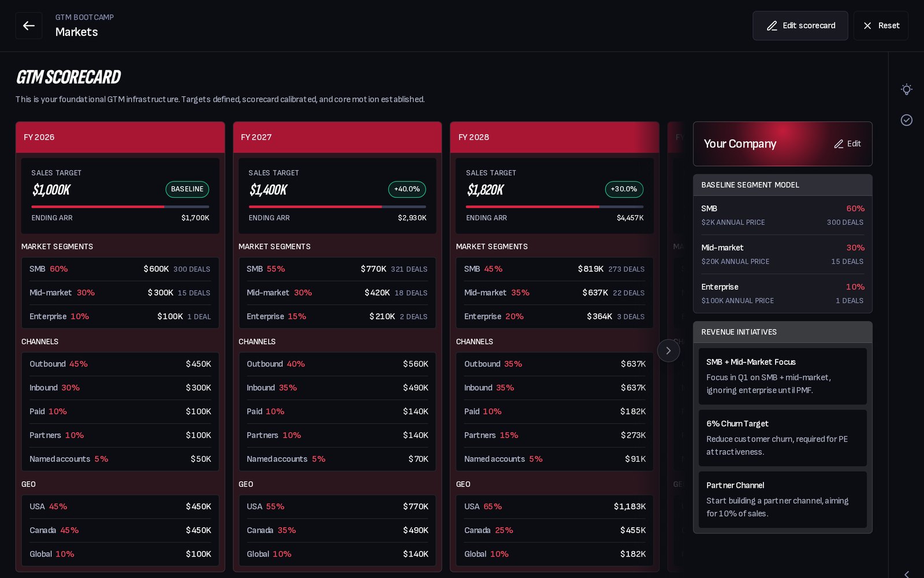The width and height of the screenshot is (924, 578).
Task: Open the Partner Channel initiative
Action: pyautogui.click(x=783, y=499)
